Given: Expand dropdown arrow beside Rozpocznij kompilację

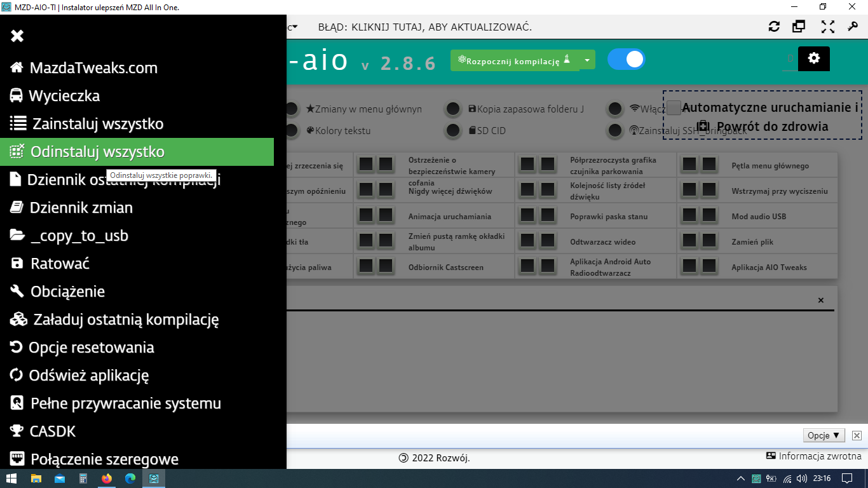Looking at the screenshot, I should tap(587, 60).
